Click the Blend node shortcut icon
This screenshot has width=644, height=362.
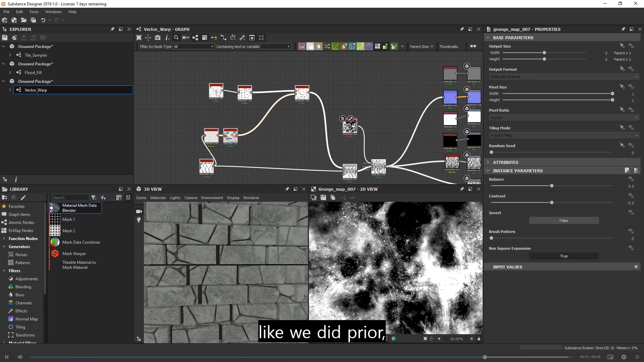(x=310, y=47)
